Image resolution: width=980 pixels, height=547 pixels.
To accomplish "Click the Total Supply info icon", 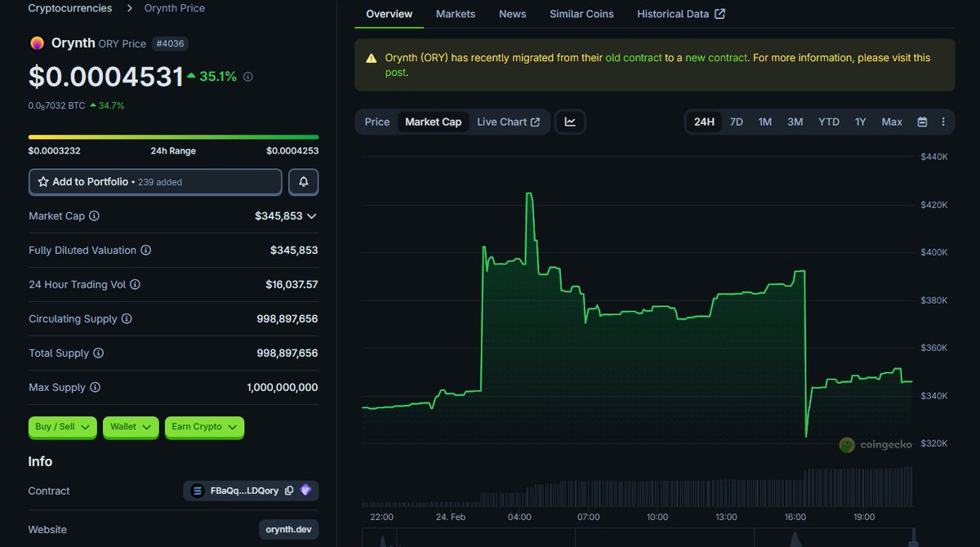I will coord(98,354).
